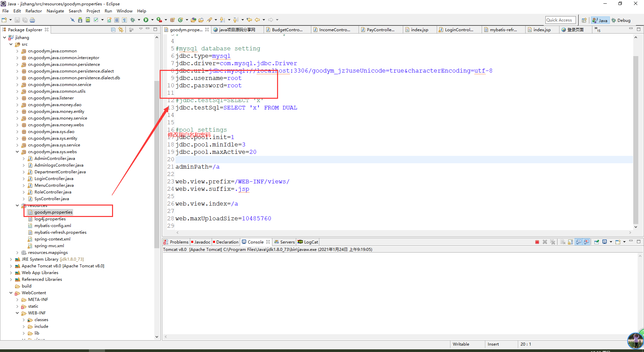Viewport: 644px width, 352px height.
Task: Click the Writable status bar entry
Action: click(461, 344)
